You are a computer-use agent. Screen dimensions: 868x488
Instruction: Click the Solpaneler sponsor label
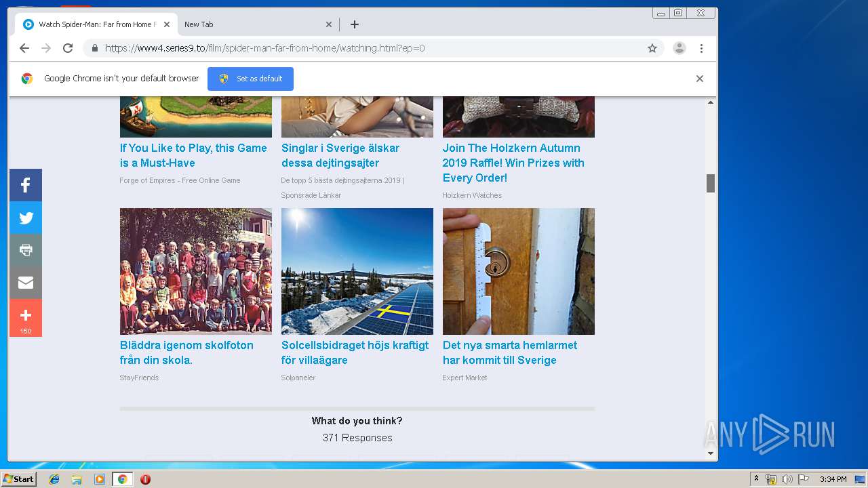pyautogui.click(x=298, y=378)
